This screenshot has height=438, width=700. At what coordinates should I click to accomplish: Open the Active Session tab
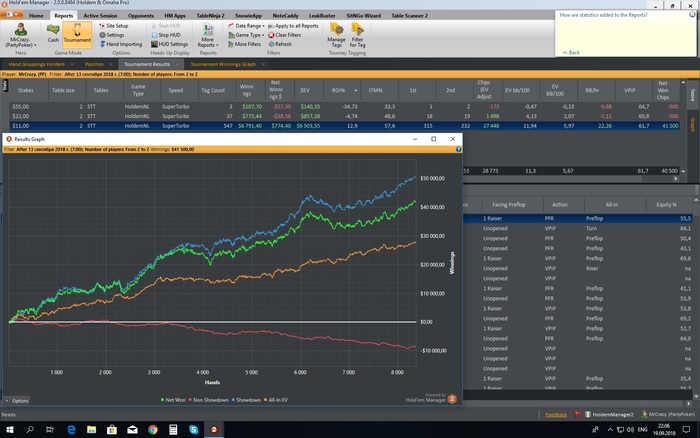100,16
